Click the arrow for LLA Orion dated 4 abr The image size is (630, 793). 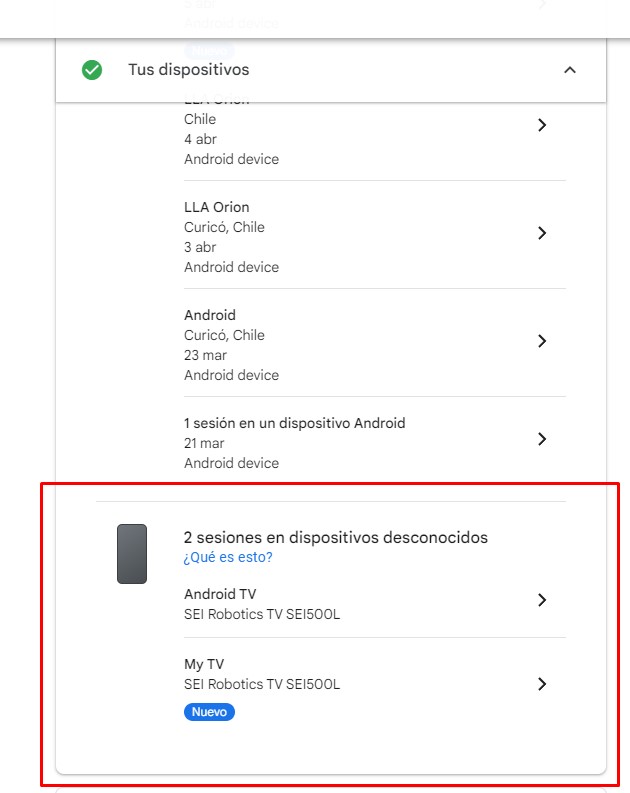coord(542,125)
